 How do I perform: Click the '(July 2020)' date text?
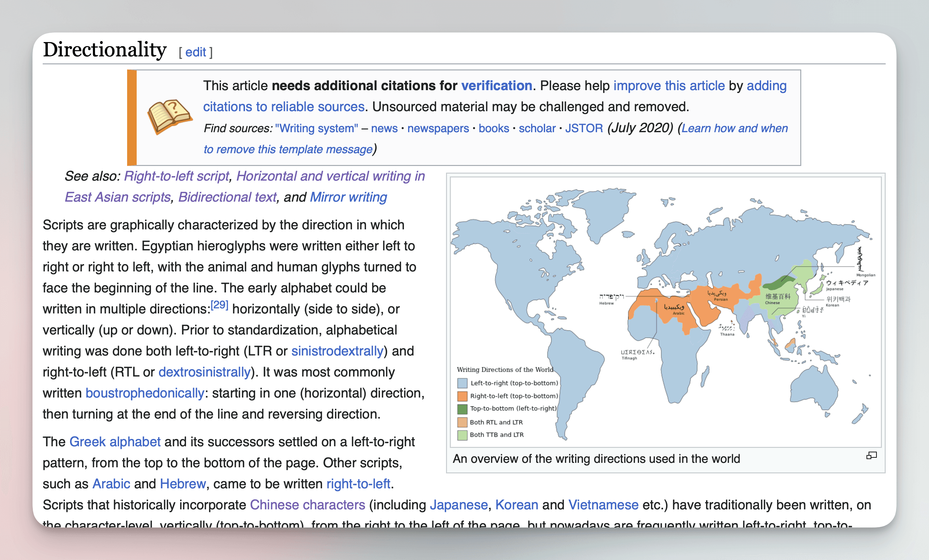(640, 128)
